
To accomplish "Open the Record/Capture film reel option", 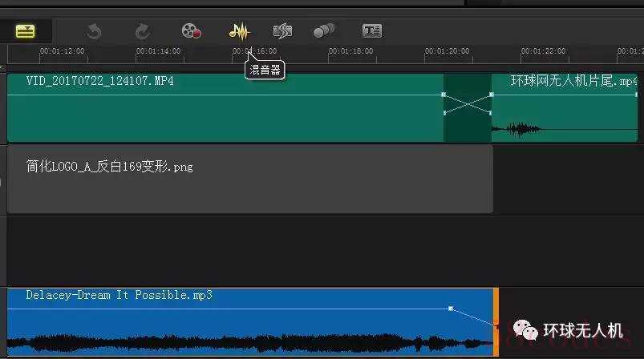I will tap(192, 30).
